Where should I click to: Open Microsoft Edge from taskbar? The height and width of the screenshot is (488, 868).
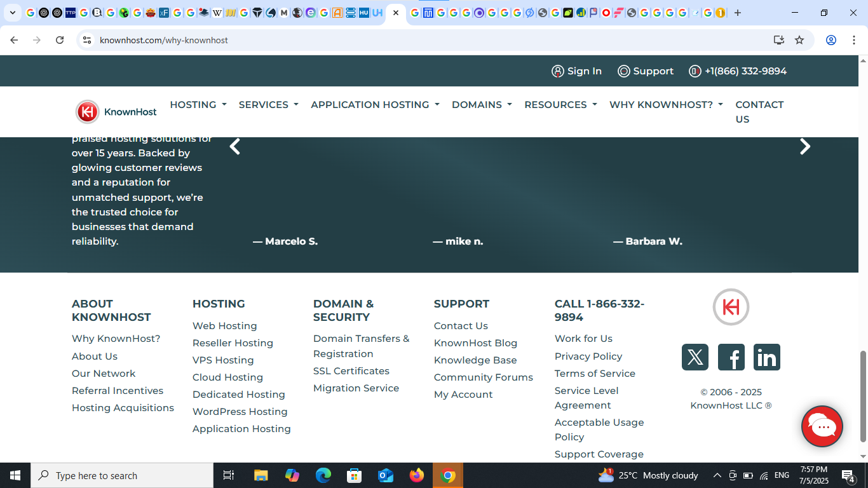pyautogui.click(x=323, y=475)
